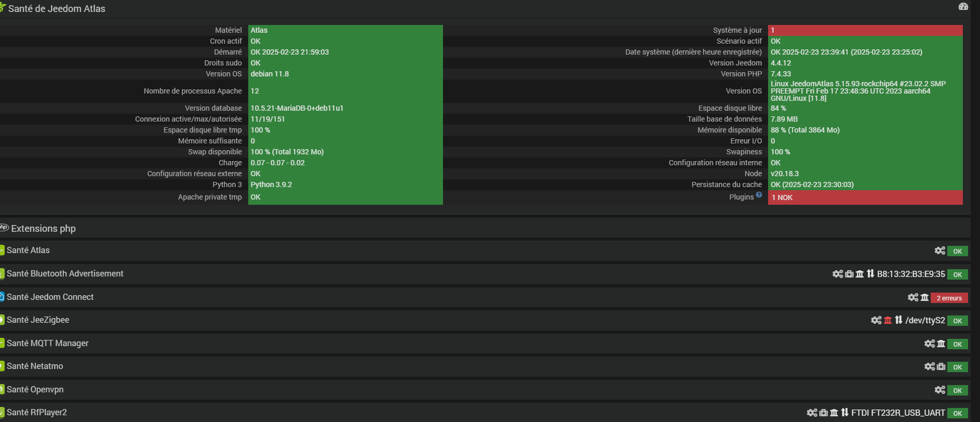Open gears icon on Santé MQTT Manager row
Viewport: 980px width, 422px height.
coord(929,344)
